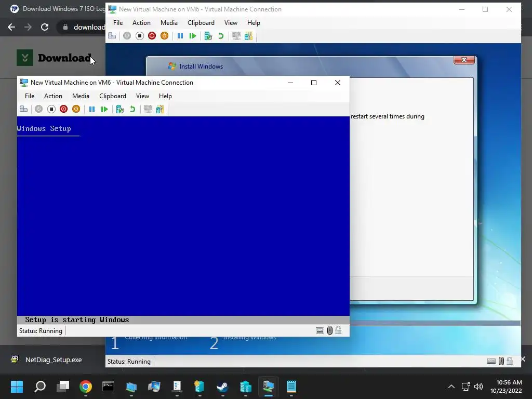
Task: Open Windows Start menu
Action: tap(17, 387)
